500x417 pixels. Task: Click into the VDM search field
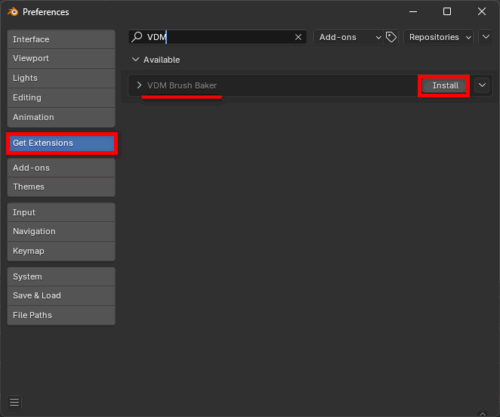pos(218,37)
